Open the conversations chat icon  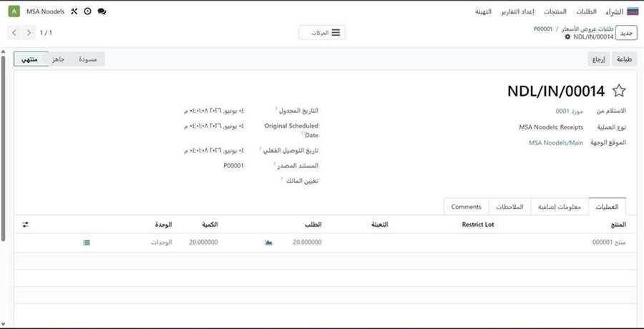coord(102,11)
